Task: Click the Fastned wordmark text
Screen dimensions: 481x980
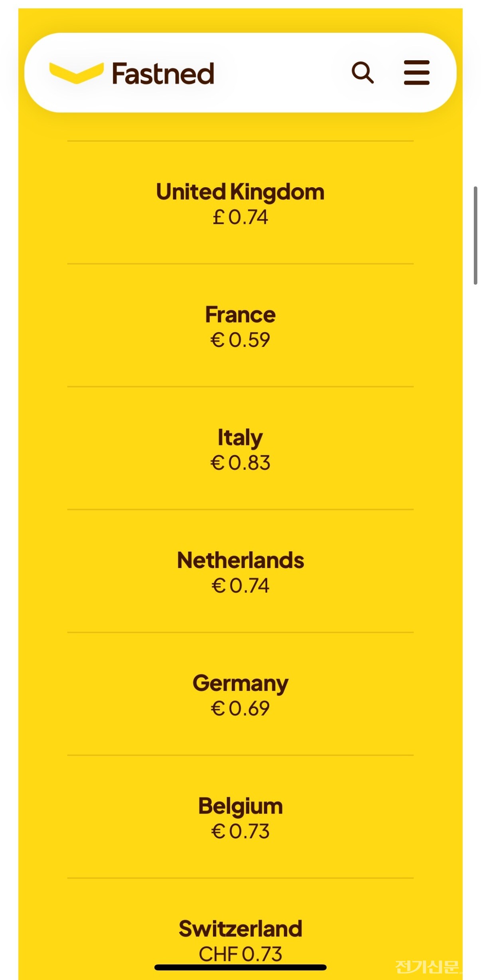Action: click(x=163, y=73)
